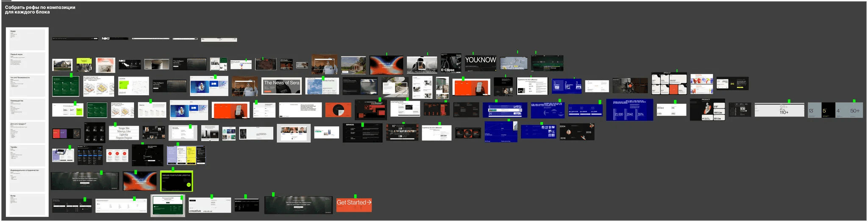Click the APOLLO card grid reference

(669, 83)
